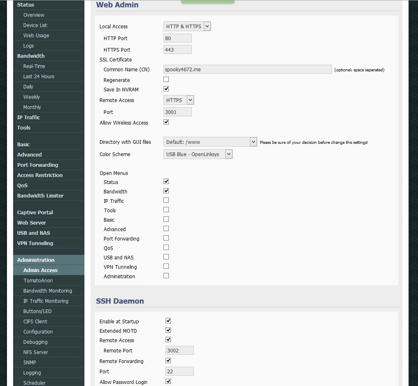Screen dimensions: 418x386
Task: Check VPN Tunneling under Open Menus
Action: coord(166,266)
